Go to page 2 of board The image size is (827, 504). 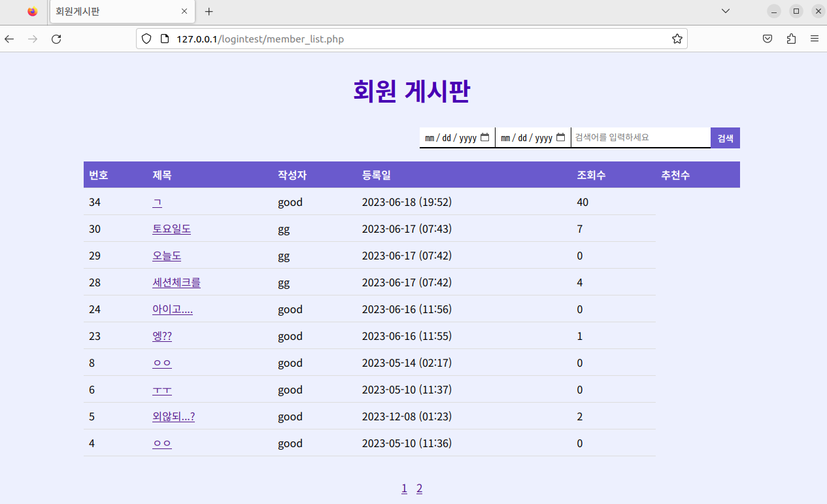[419, 488]
